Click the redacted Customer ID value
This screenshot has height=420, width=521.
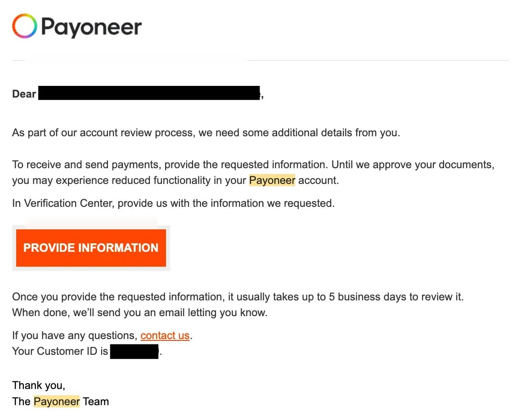134,351
